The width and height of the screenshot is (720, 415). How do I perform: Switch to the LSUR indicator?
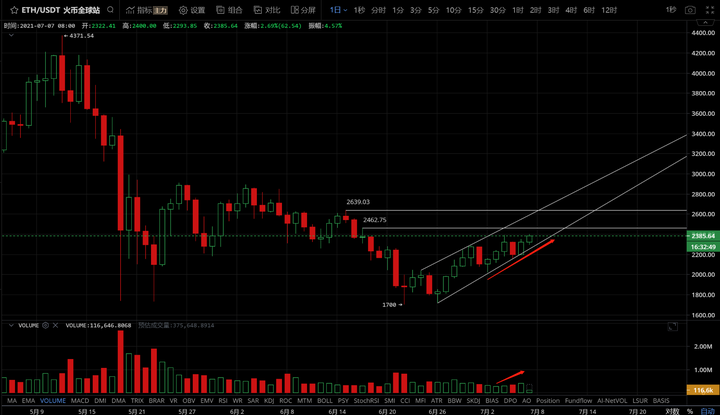point(640,400)
